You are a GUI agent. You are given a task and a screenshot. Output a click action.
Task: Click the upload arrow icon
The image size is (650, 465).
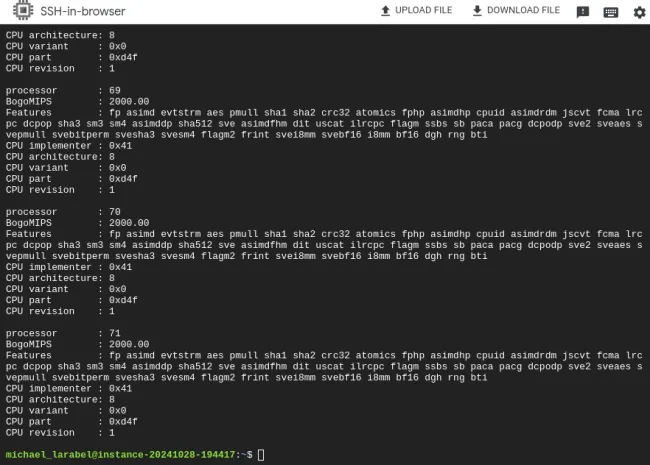click(x=386, y=11)
